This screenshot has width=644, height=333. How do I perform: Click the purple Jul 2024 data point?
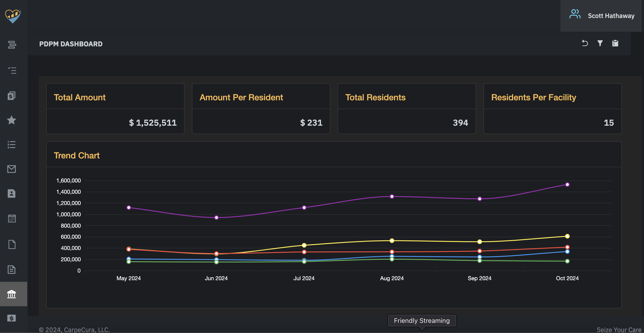[304, 208]
